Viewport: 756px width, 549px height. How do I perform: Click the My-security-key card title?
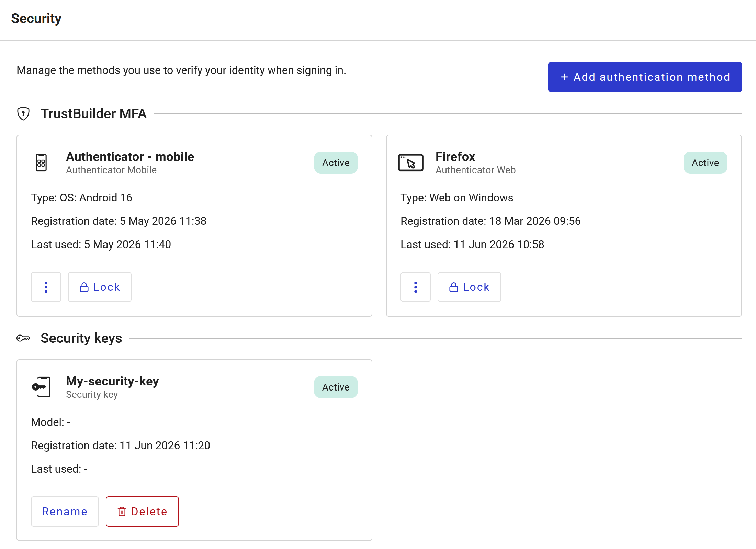(x=113, y=381)
